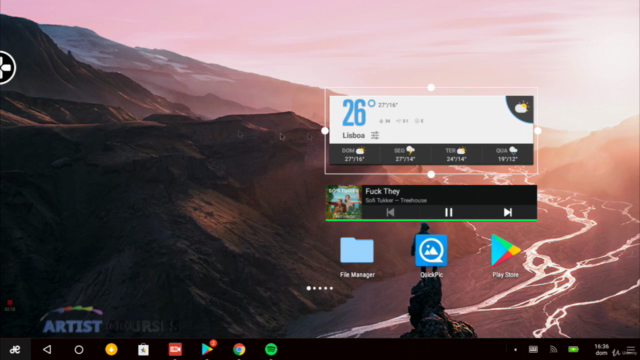Click the green playback progress bar
The width and height of the screenshot is (640, 360).
pyautogui.click(x=431, y=220)
